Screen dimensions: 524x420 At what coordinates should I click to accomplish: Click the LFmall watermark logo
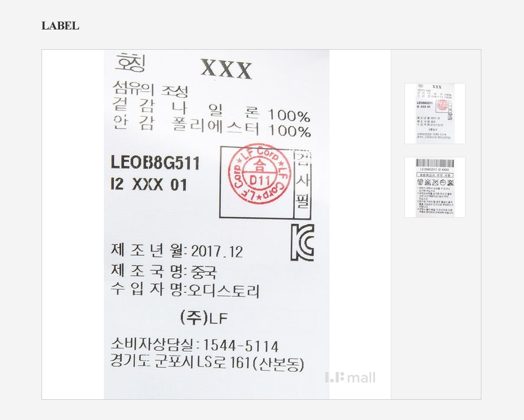coord(350,377)
